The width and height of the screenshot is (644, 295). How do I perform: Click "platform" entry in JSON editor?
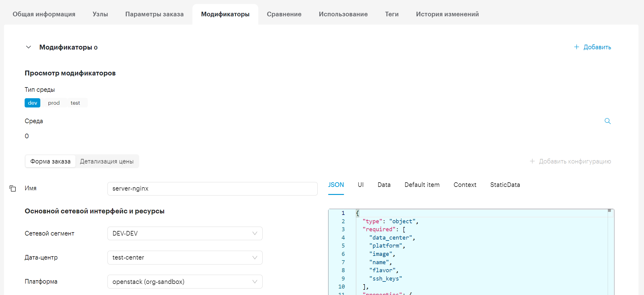(386, 246)
